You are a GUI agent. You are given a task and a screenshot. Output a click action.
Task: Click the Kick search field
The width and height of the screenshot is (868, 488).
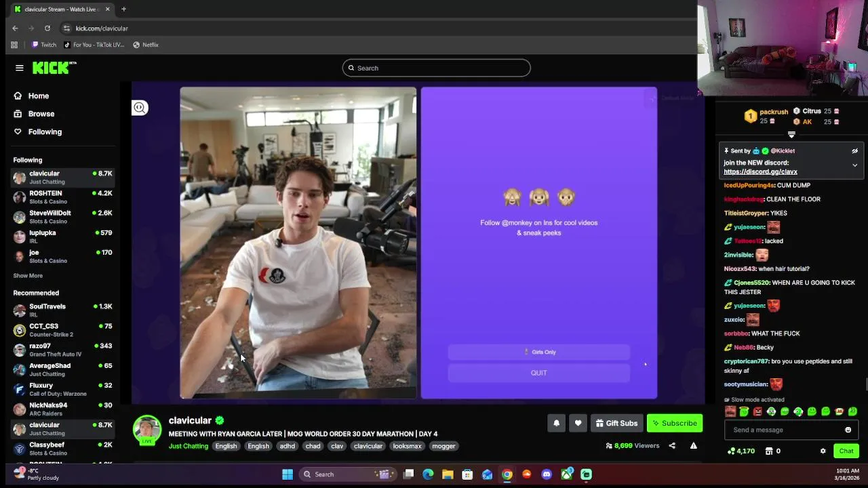437,68
